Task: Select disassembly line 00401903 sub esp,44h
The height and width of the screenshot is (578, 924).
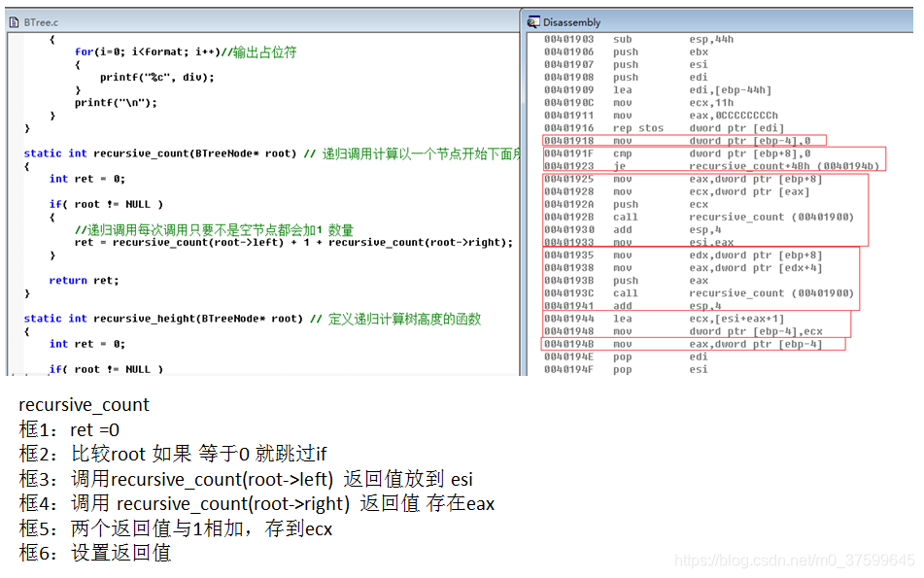Action: (638, 39)
